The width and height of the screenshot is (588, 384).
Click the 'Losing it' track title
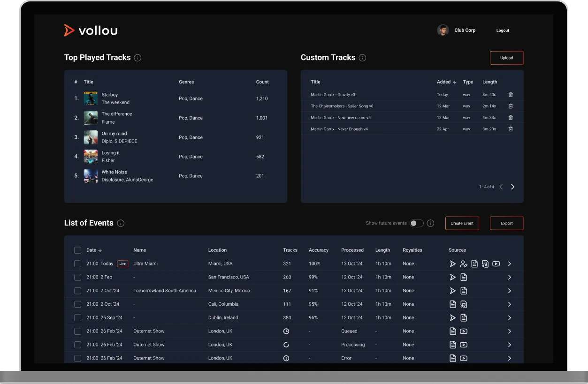pyautogui.click(x=111, y=153)
